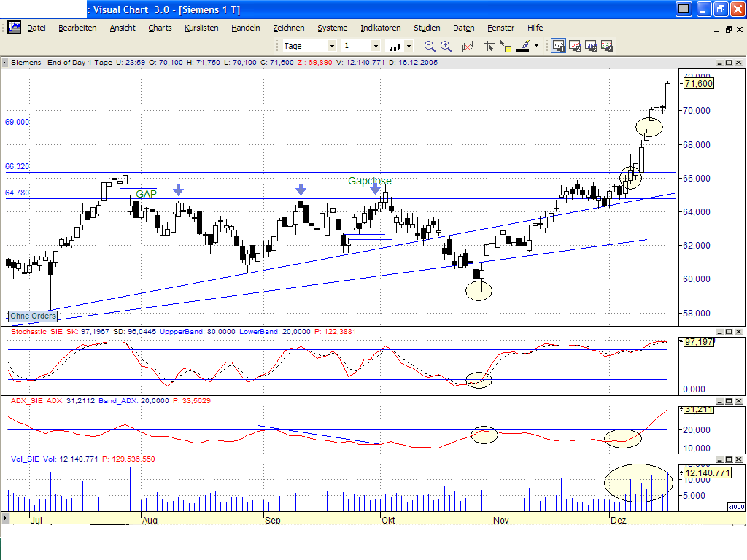Click the left arrow of bottom scrollbar
Image resolution: width=747 pixels, height=560 pixels.
click(x=6, y=519)
